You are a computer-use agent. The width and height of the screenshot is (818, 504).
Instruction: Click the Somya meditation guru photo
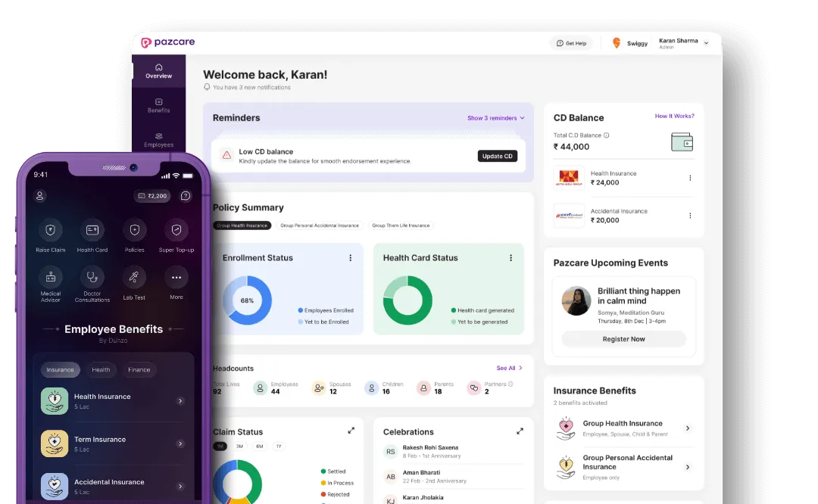[576, 300]
